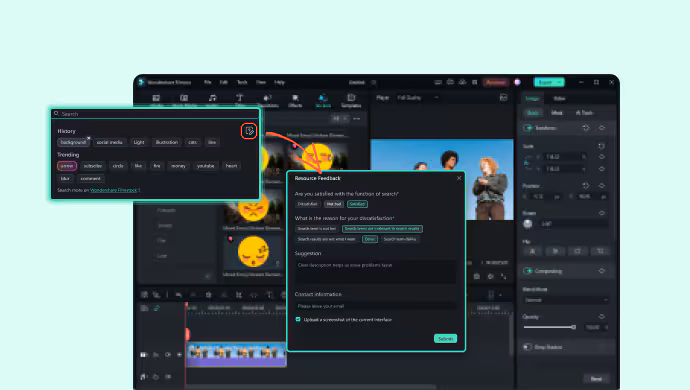Add keyframe for Compositing
Viewport: 690px width, 390px height.
(602, 271)
